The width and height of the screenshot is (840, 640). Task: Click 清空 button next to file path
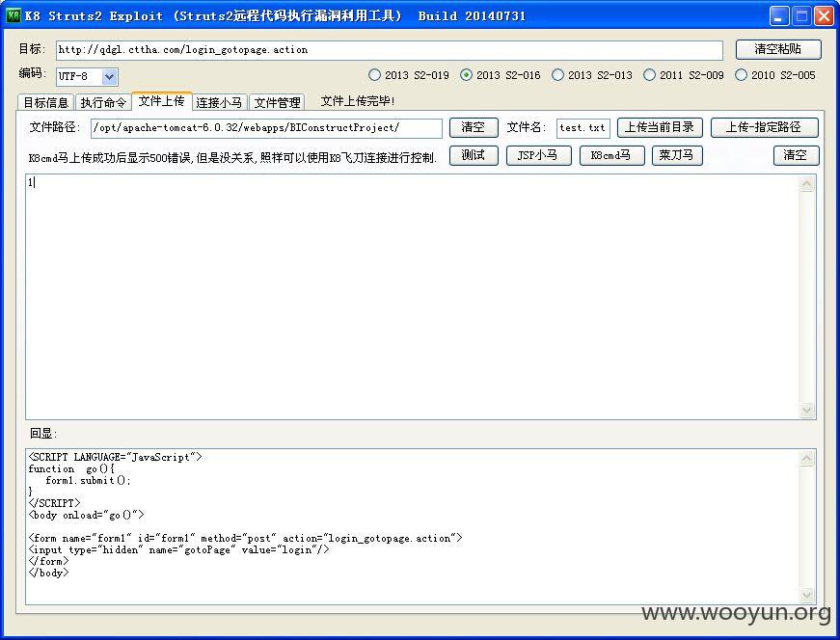coord(474,127)
